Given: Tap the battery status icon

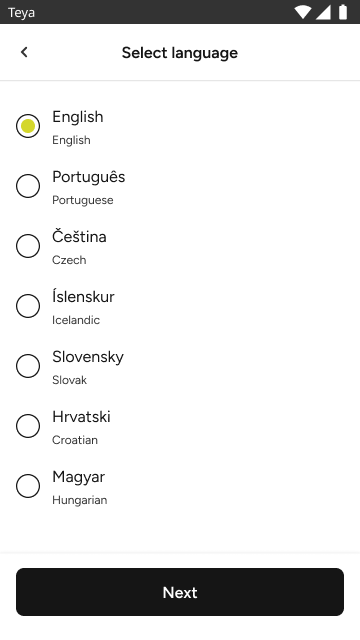Looking at the screenshot, I should (343, 12).
